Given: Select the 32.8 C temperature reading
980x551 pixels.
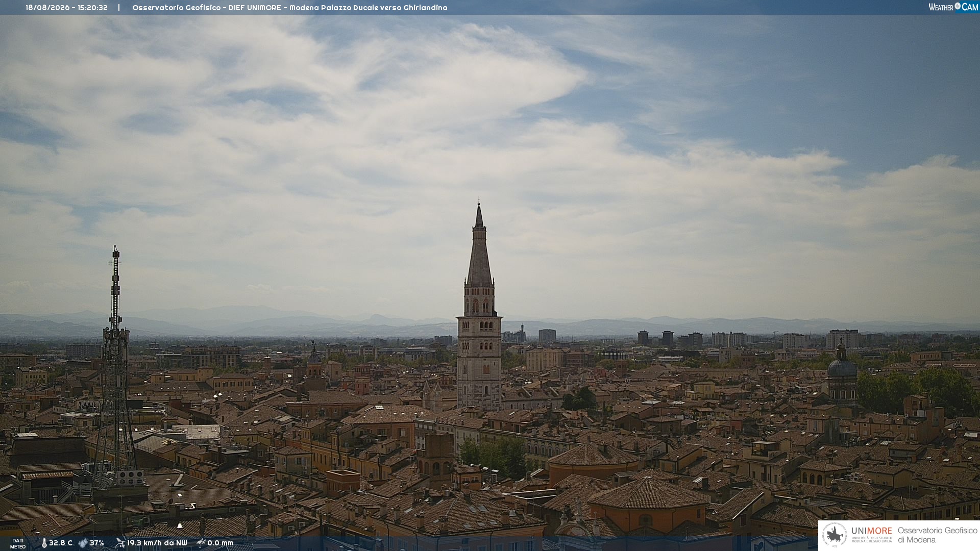Looking at the screenshot, I should tap(61, 543).
